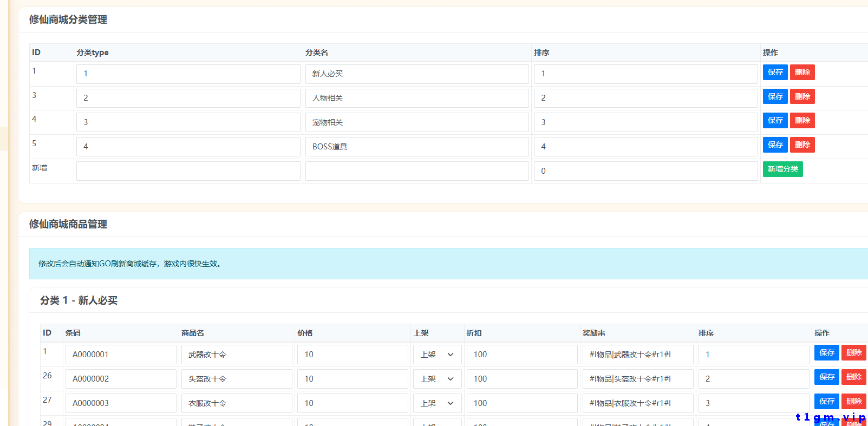Focus the empty 分类type field in 新增 row
Image resolution: width=868 pixels, height=426 pixels.
click(188, 171)
